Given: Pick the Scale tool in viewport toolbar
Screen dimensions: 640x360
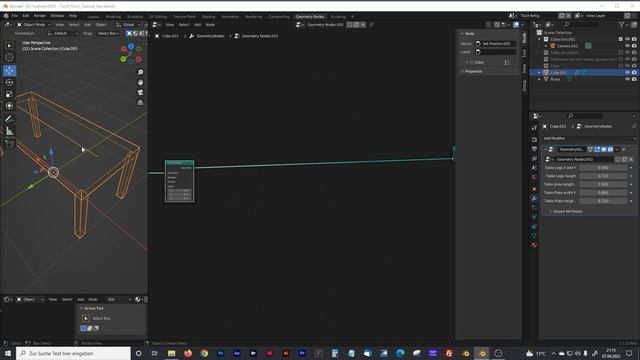Looking at the screenshot, I should coord(9,94).
